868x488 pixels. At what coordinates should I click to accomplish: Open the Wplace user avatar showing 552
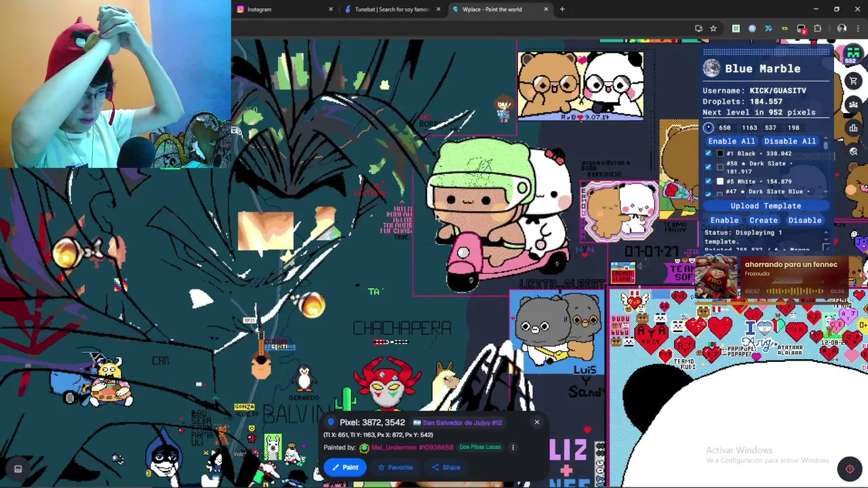pos(852,54)
